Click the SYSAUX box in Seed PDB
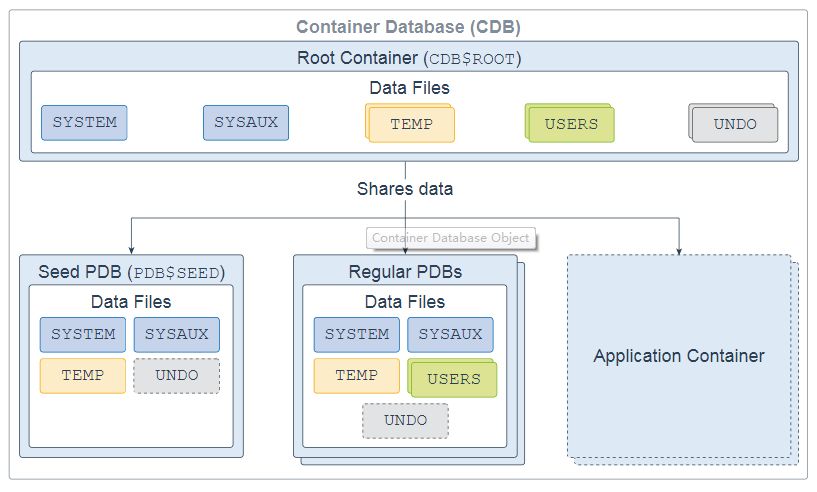Screen dimensions: 817x492 [176, 334]
